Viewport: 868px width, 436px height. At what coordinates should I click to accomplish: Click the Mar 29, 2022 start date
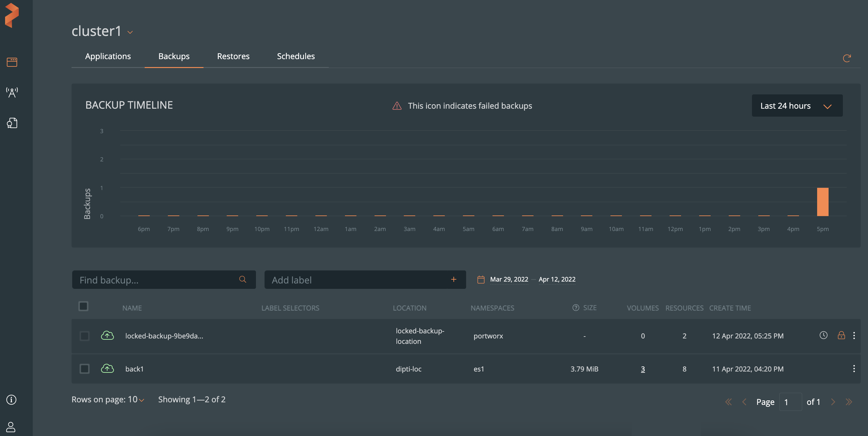(509, 279)
